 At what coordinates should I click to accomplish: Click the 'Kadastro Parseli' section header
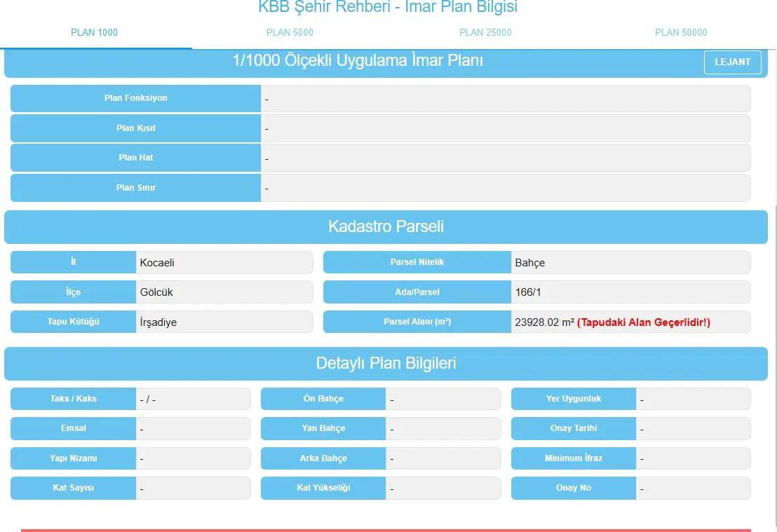(386, 227)
